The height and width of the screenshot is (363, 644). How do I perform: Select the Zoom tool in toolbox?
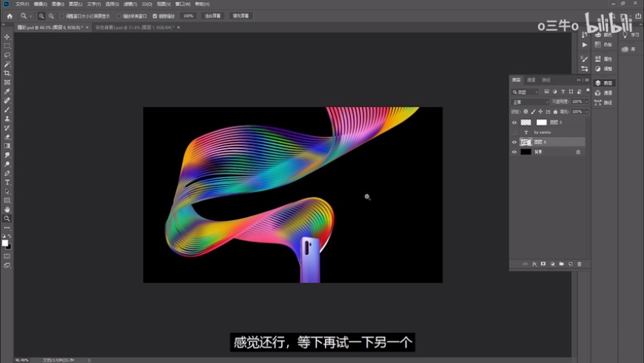point(7,219)
